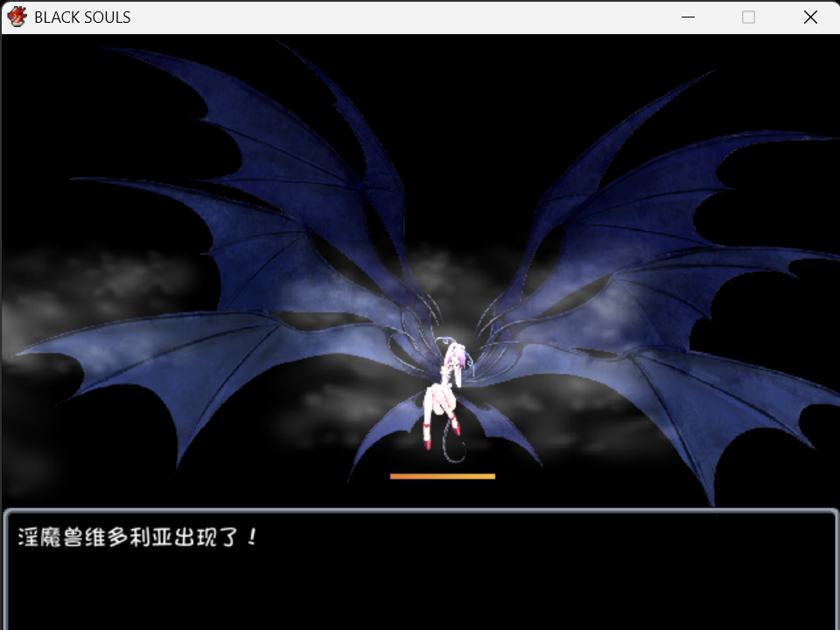Click the greyed-out maximize button
This screenshot has width=840, height=630.
tap(748, 17)
